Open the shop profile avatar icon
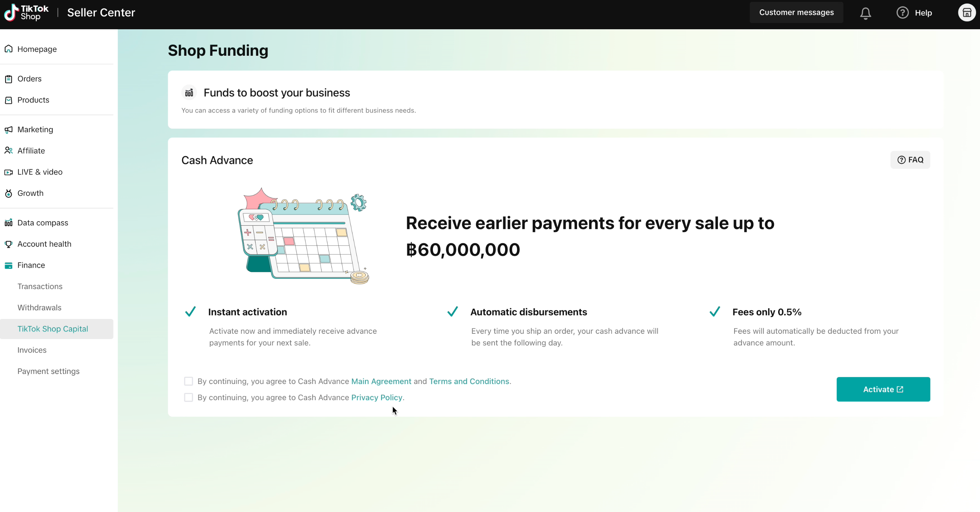980x512 pixels. 966,13
